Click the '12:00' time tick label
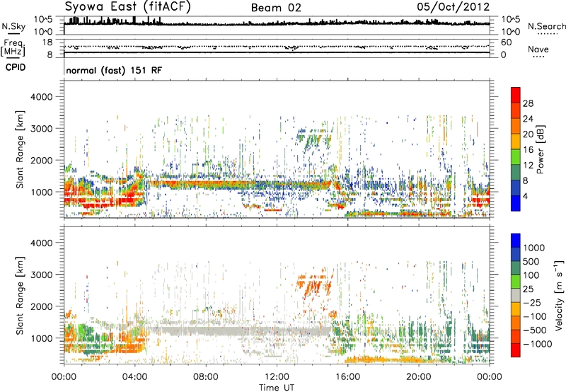 (277, 377)
